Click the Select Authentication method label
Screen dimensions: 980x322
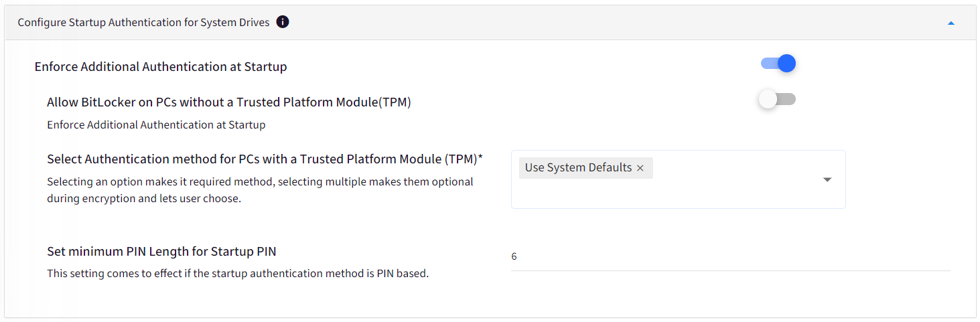pos(265,159)
